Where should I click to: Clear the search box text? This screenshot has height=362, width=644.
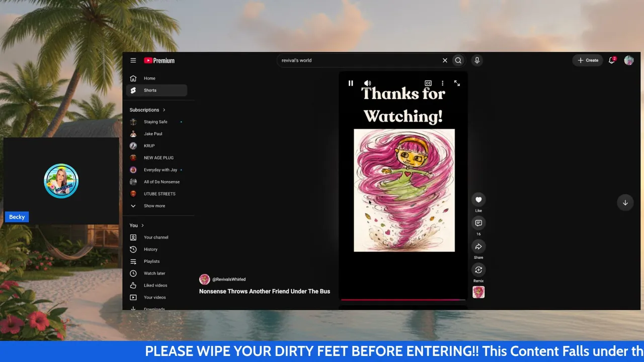tap(445, 60)
